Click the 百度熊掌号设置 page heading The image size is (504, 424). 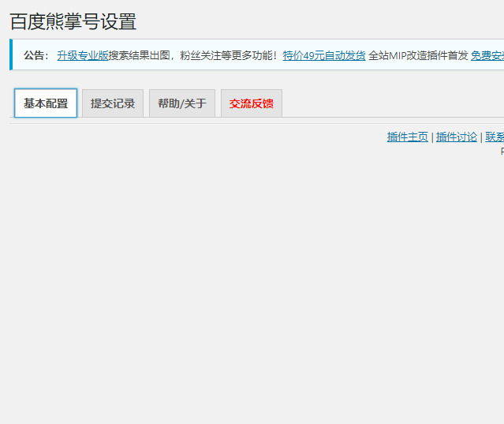click(x=73, y=21)
